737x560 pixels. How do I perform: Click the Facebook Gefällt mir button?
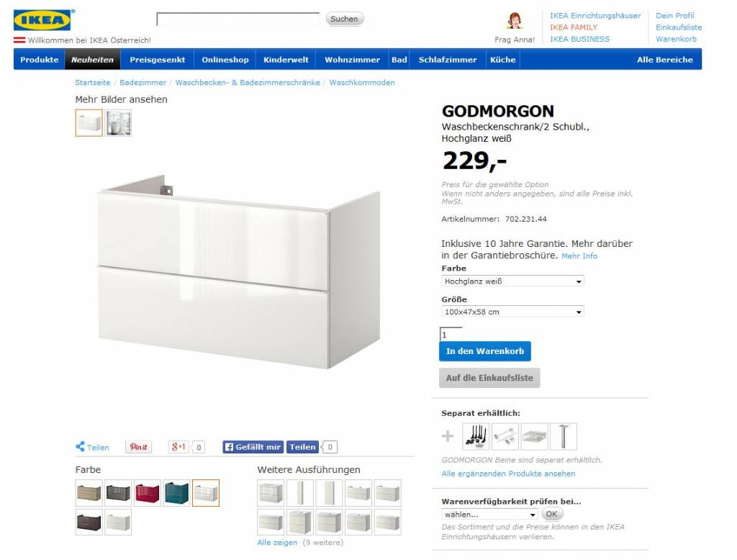click(x=253, y=447)
